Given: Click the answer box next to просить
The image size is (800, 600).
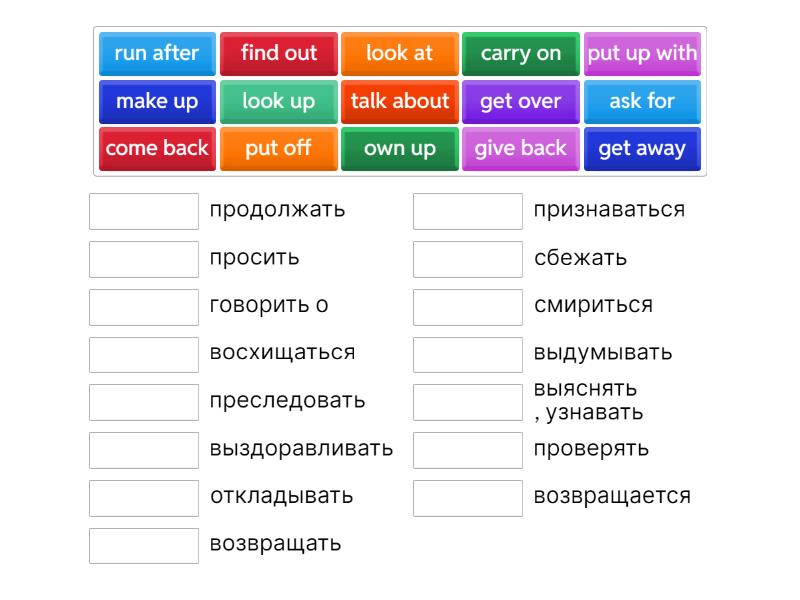Looking at the screenshot, I should [x=143, y=258].
